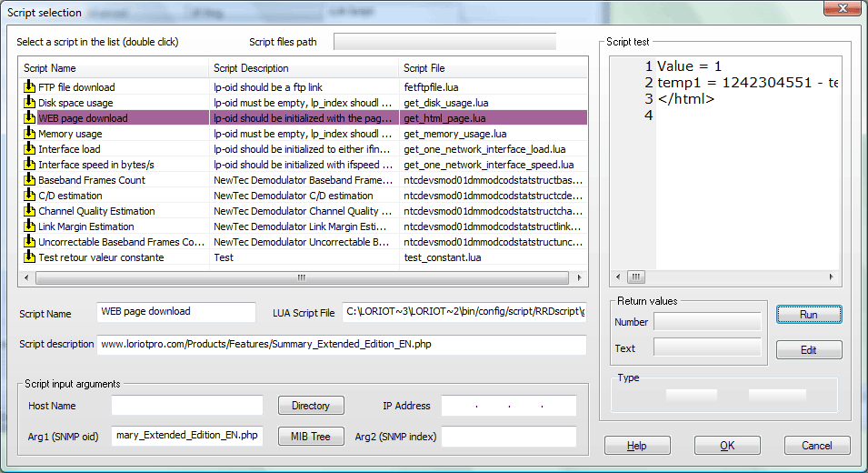868x473 pixels.
Task: Click the Arg2 (SNMP index) field
Action: coord(509,436)
